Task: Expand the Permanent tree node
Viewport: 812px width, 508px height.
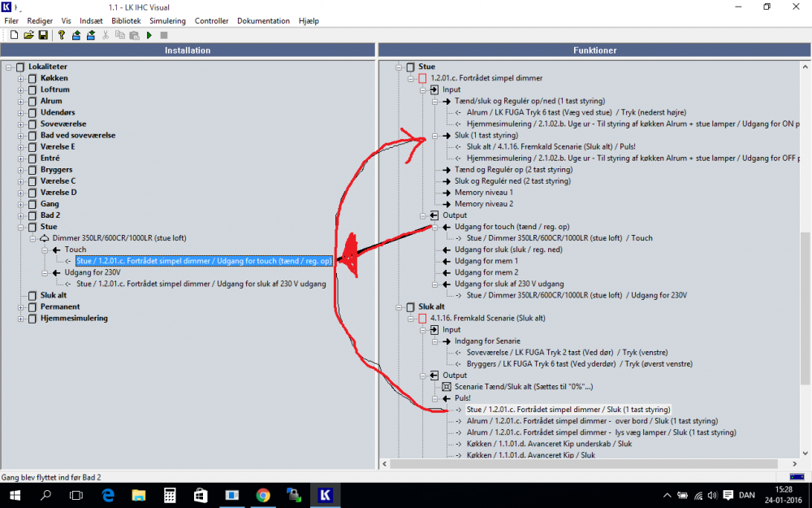Action: coord(21,307)
